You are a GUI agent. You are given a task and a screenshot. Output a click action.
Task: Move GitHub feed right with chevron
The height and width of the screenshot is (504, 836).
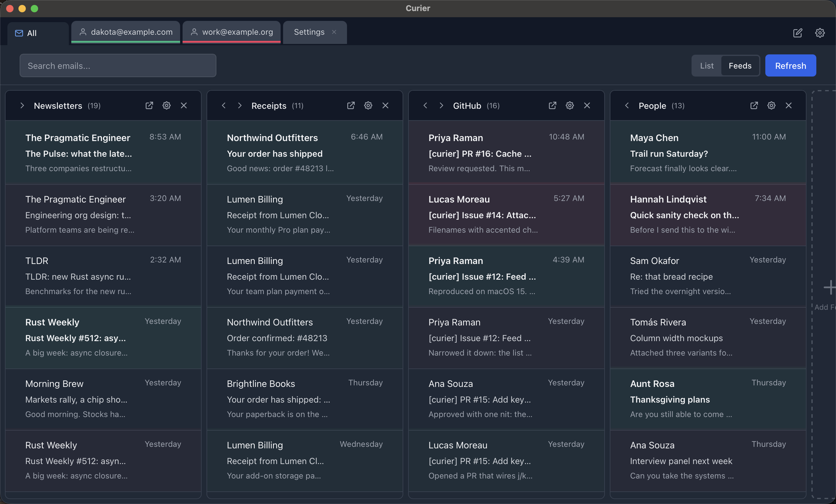click(441, 105)
